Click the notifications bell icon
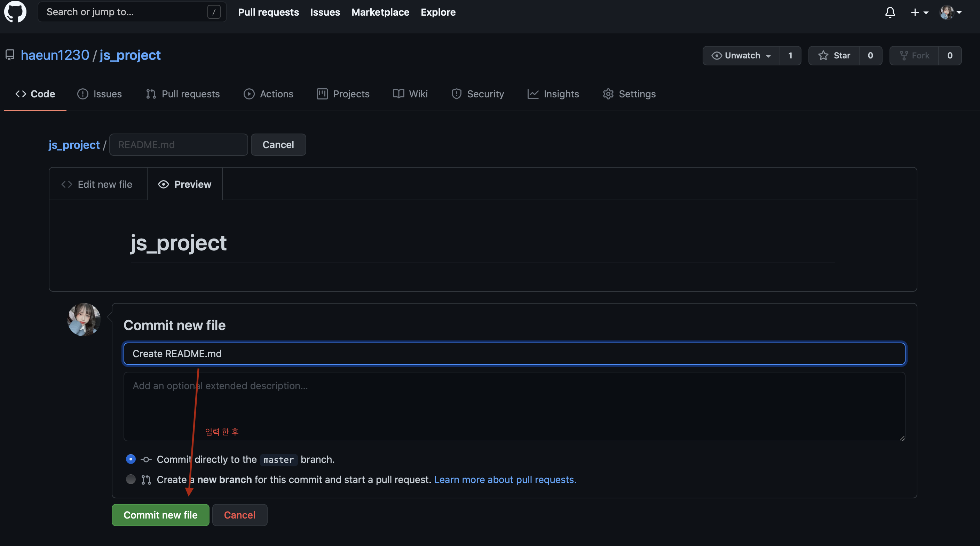The height and width of the screenshot is (546, 980). tap(890, 12)
